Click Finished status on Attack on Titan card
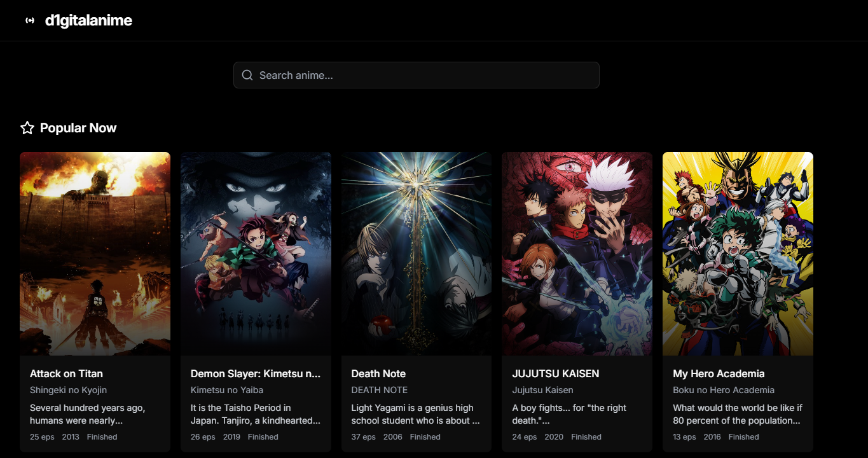 (x=102, y=437)
